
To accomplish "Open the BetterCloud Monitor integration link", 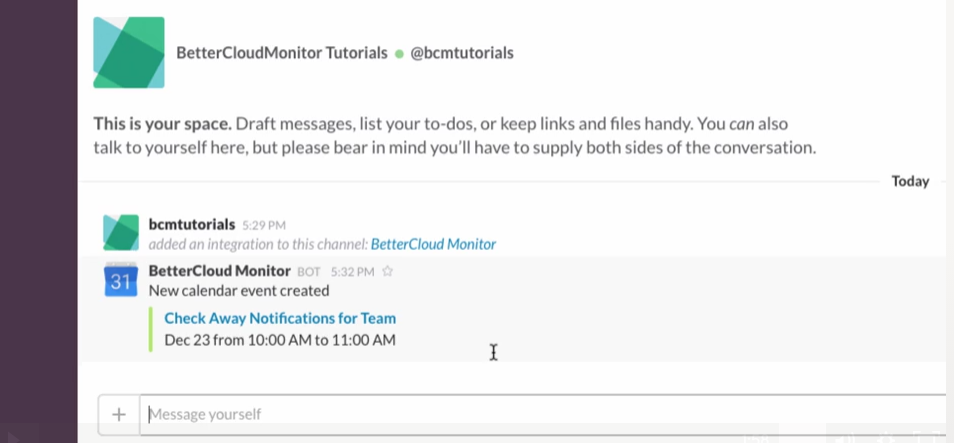I will (433, 244).
